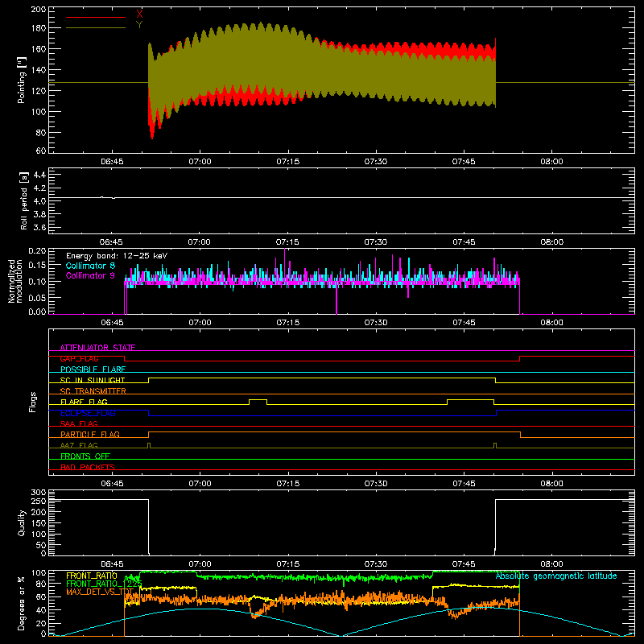
Task: Select the Roll period axis title
Action: [x=24, y=200]
